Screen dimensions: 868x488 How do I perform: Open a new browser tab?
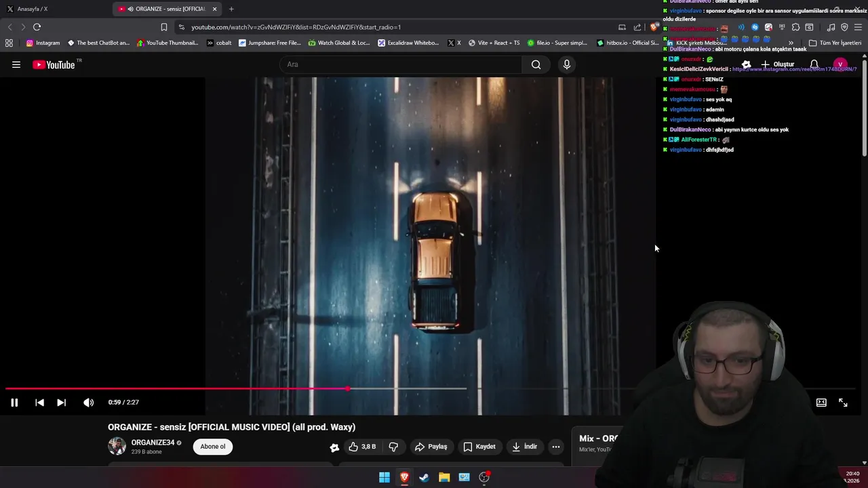(231, 9)
